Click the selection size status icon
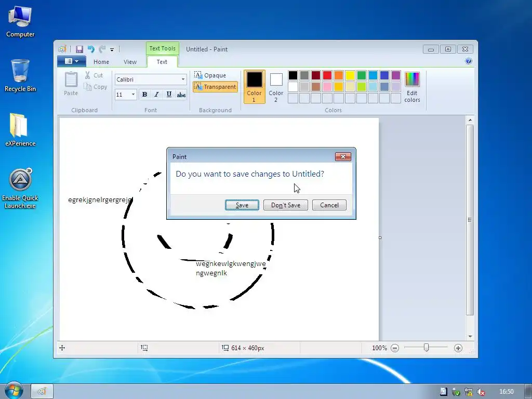This screenshot has width=532, height=399. click(144, 348)
